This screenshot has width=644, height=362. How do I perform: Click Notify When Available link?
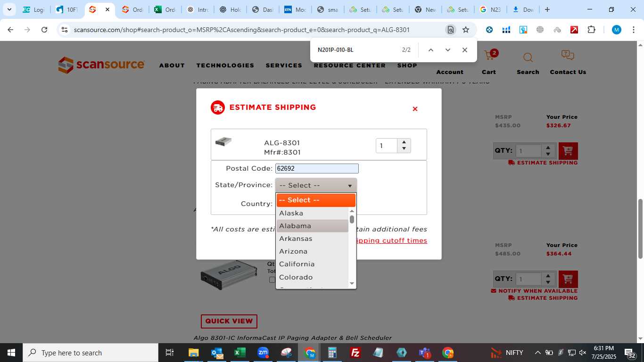535,291
